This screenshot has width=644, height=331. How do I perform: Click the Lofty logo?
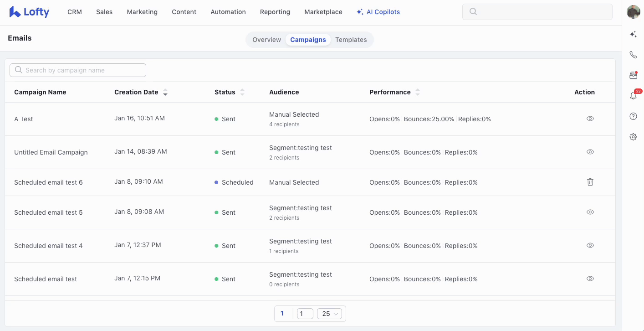click(x=29, y=12)
